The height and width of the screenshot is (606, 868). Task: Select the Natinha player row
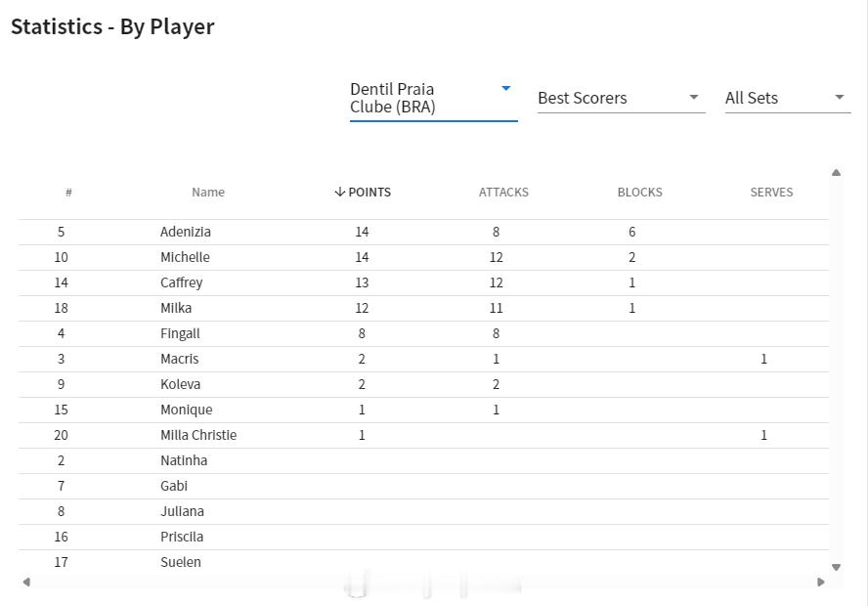(x=184, y=461)
